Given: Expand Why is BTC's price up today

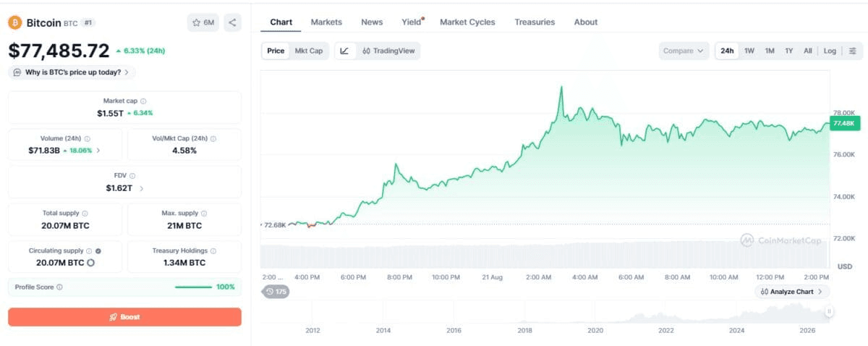Looking at the screenshot, I should 72,72.
